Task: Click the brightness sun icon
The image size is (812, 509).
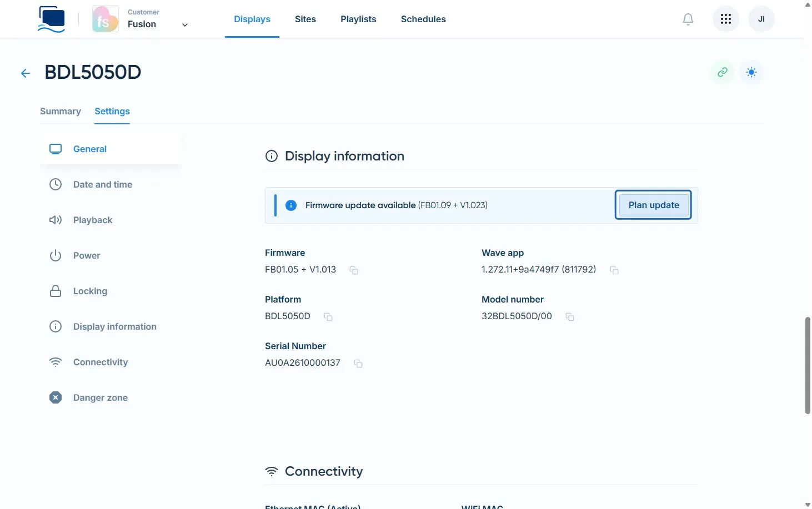Action: (751, 72)
